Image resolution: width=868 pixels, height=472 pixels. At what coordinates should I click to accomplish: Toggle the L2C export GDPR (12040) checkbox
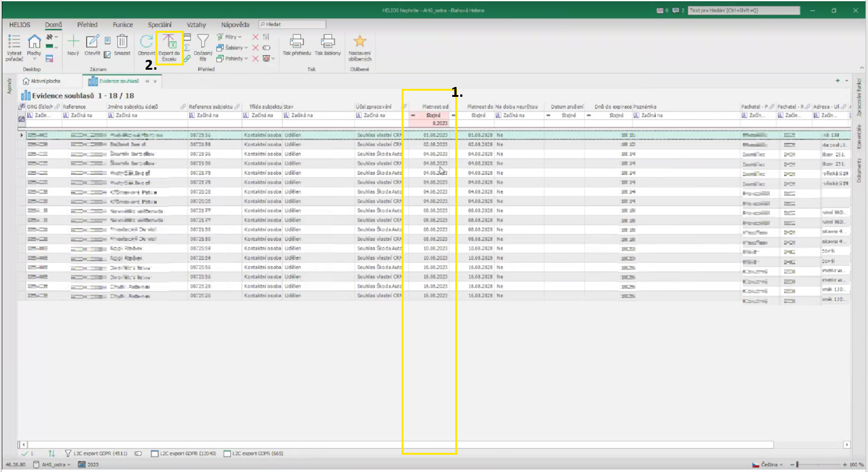pos(155,453)
